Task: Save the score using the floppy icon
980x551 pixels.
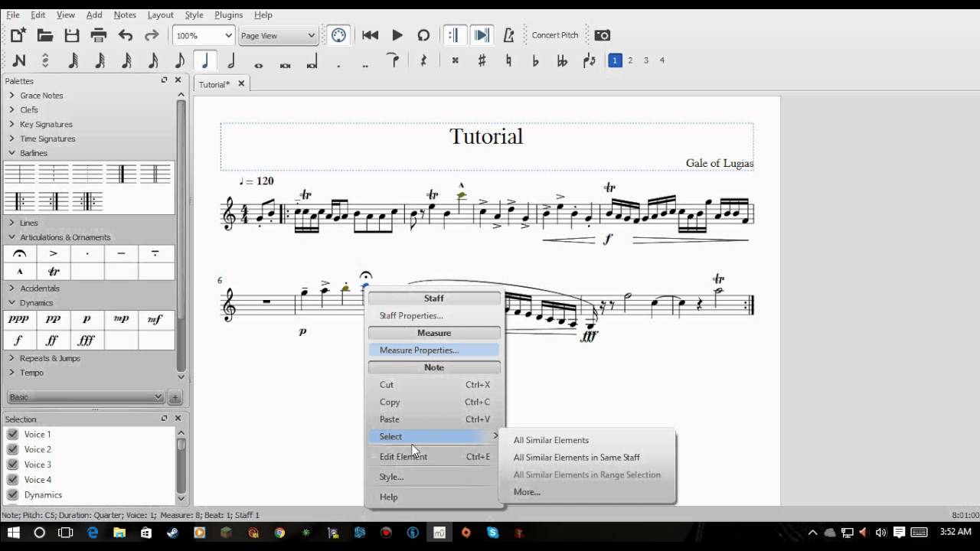Action: (x=72, y=35)
